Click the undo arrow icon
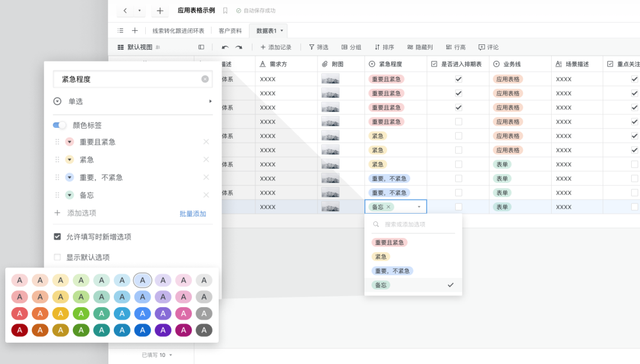This screenshot has width=640, height=364. click(x=226, y=47)
